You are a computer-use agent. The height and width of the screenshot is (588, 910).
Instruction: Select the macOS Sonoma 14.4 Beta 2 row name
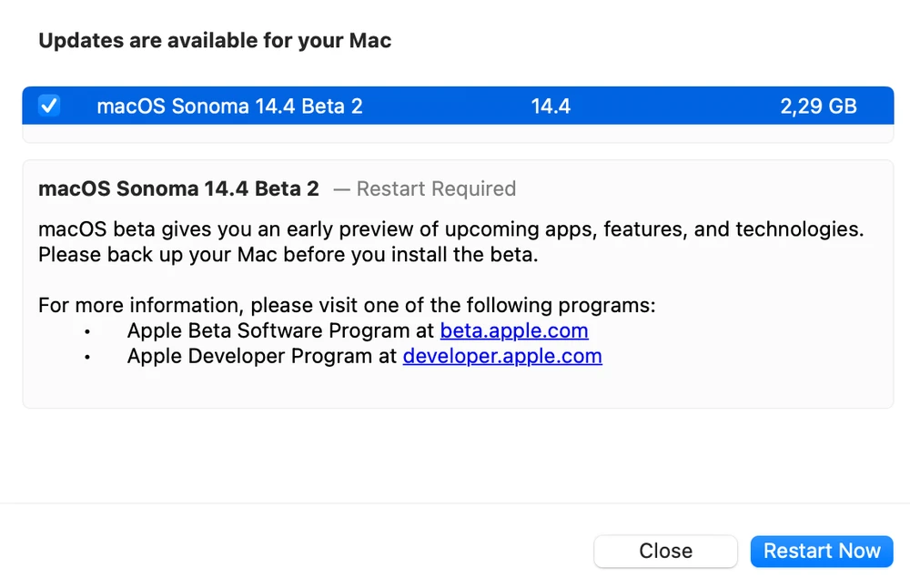[x=229, y=106]
